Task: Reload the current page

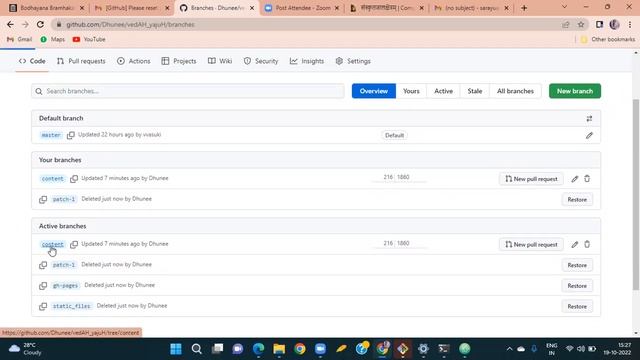Action: pyautogui.click(x=40, y=24)
